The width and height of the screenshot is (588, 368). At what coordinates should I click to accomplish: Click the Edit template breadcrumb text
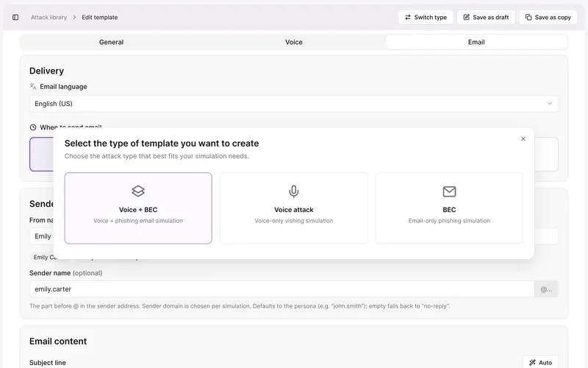point(100,17)
